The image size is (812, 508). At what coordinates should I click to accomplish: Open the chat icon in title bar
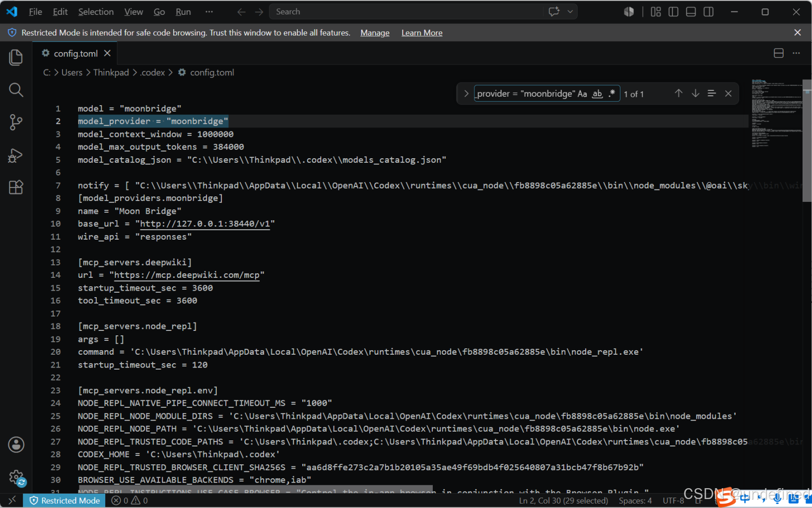[x=554, y=11]
